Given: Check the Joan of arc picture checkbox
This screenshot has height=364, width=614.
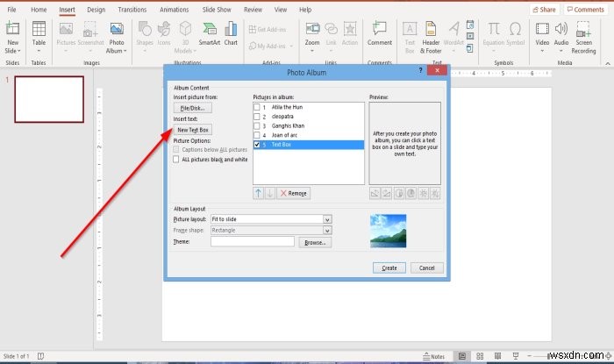Looking at the screenshot, I should 256,135.
